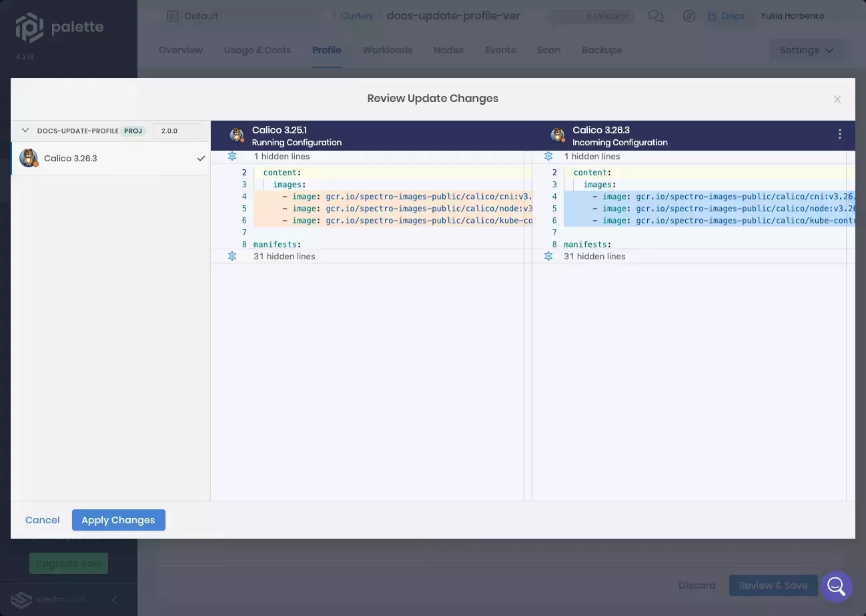The height and width of the screenshot is (616, 866).
Task: Open the Scan tab
Action: pos(548,50)
